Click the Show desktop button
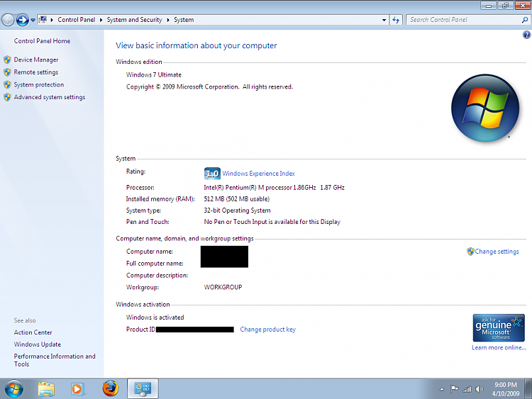Viewport: 532px width, 399px height. [x=528, y=389]
